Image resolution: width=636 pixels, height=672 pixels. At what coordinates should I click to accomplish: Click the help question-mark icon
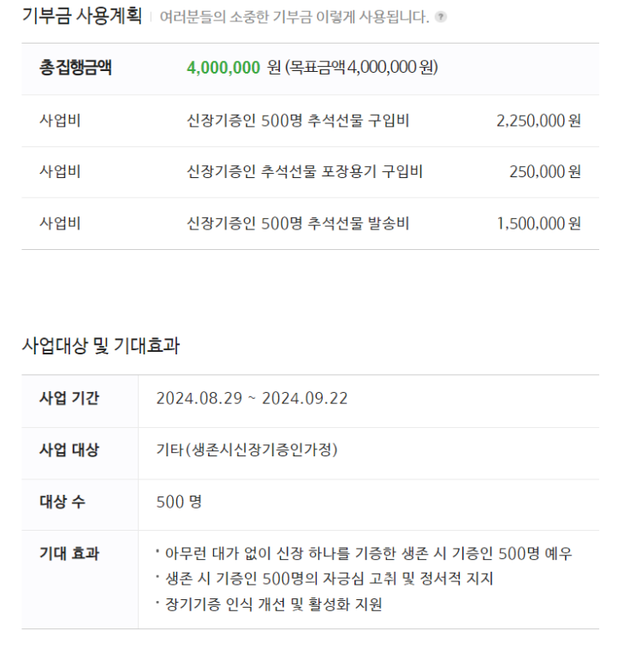[x=441, y=17]
